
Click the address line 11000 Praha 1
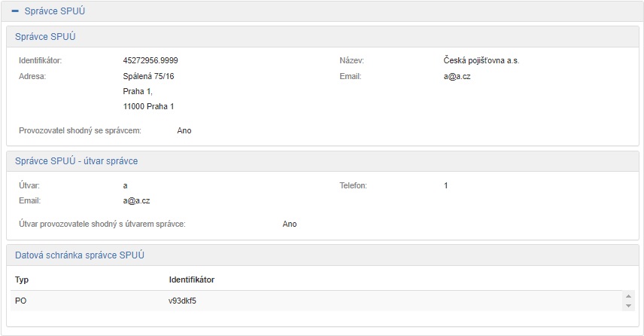pos(148,107)
